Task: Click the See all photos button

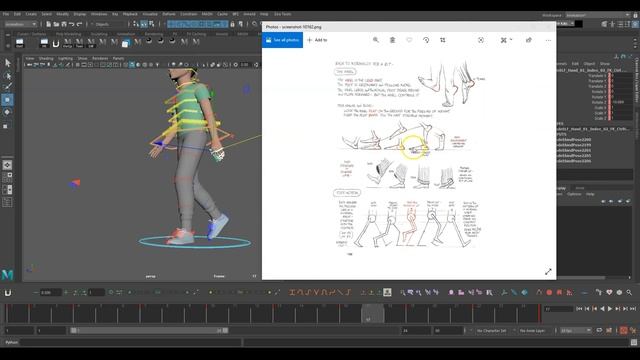Action: pyautogui.click(x=282, y=40)
